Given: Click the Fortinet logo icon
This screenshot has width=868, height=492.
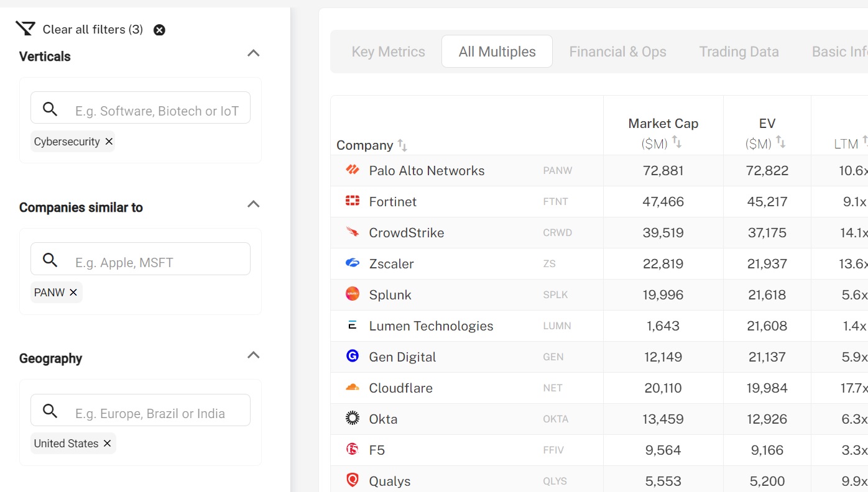Looking at the screenshot, I should click(353, 201).
